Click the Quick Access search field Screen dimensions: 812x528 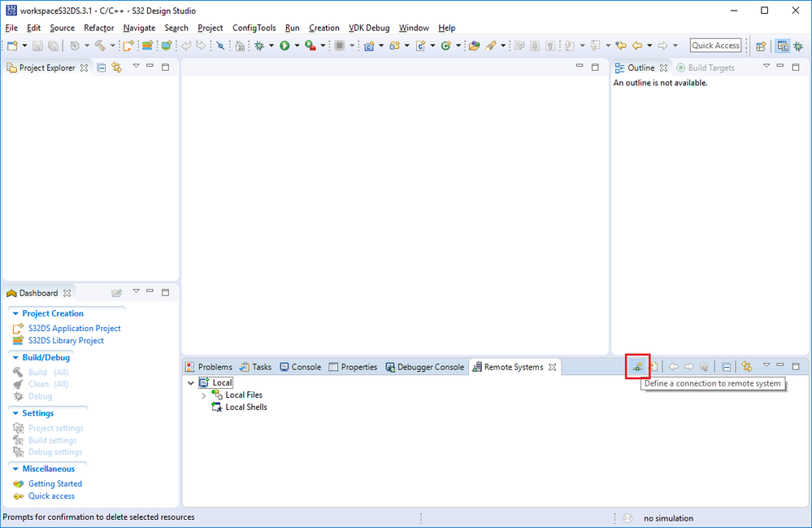tap(715, 46)
